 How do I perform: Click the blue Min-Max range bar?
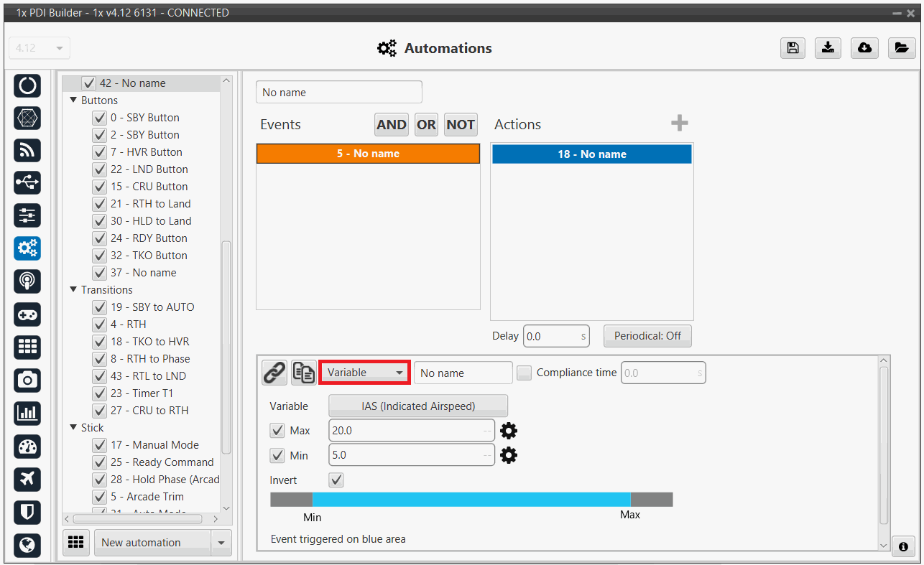pyautogui.click(x=471, y=500)
